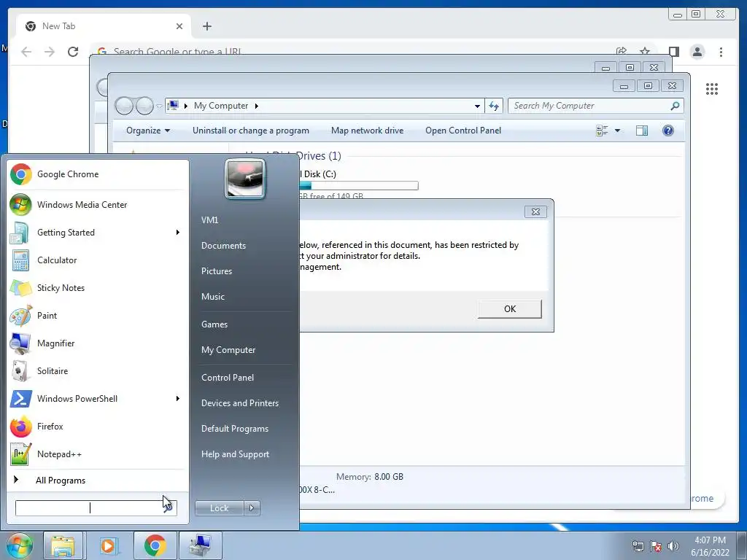Open Music from Start menu

(x=213, y=297)
